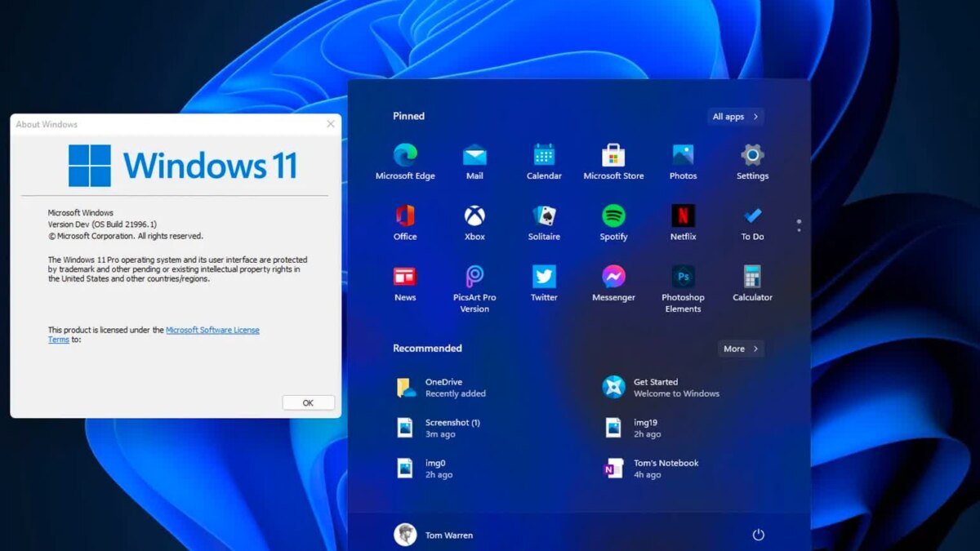
Task: Click the power button icon
Action: point(758,535)
